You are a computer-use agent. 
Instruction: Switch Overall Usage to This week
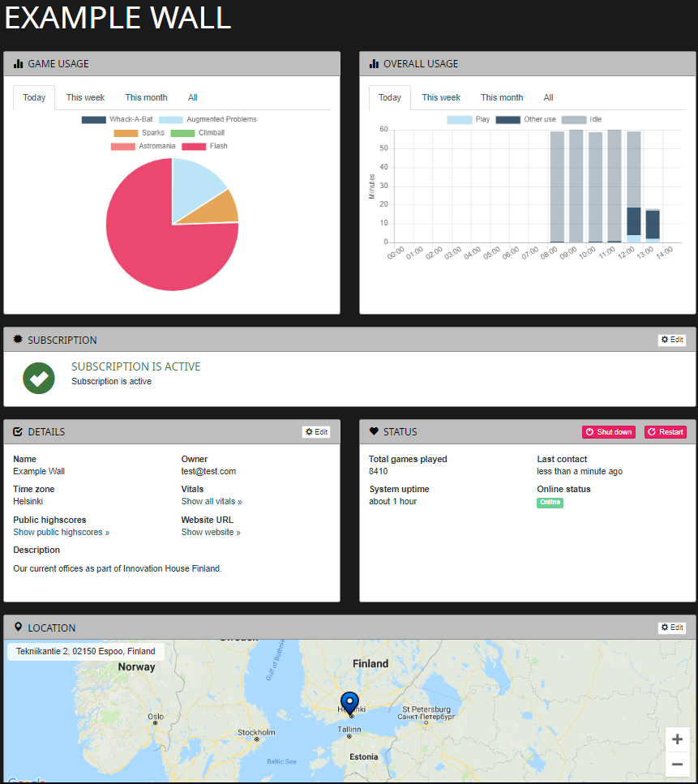coord(441,97)
